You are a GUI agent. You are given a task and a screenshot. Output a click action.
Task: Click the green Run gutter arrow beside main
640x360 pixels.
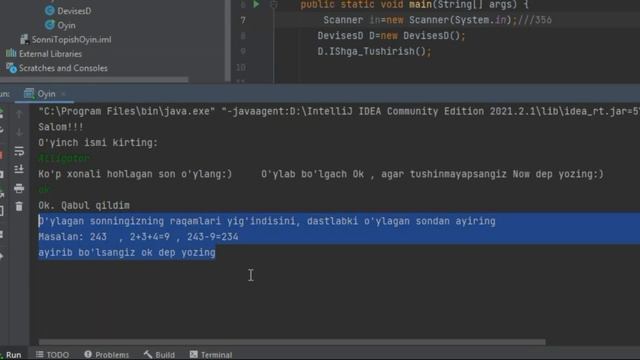pyautogui.click(x=256, y=4)
